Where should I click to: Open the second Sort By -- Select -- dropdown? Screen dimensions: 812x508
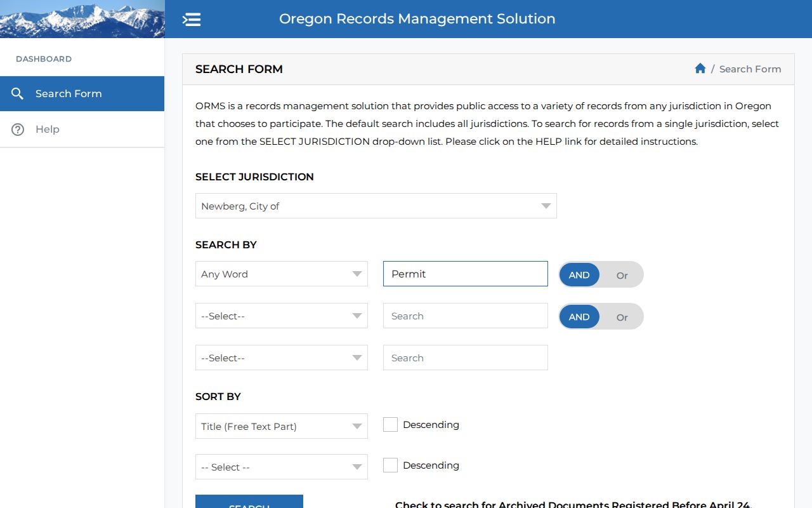point(282,467)
